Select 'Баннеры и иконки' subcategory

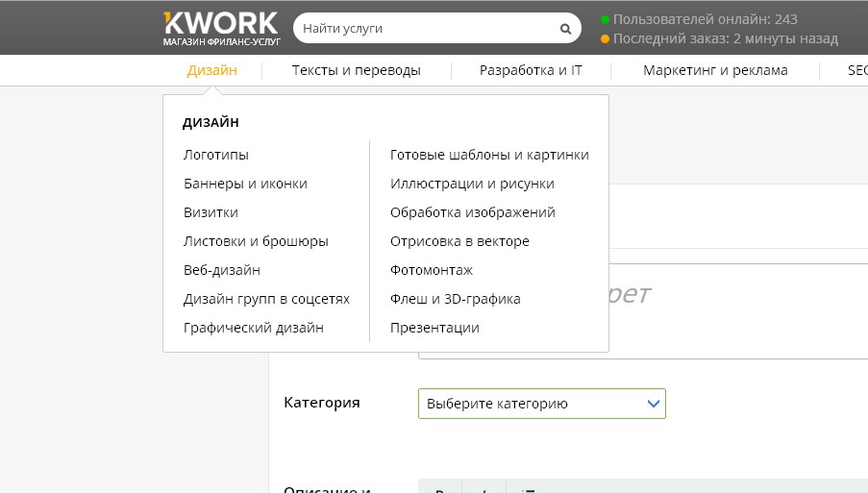coord(245,184)
